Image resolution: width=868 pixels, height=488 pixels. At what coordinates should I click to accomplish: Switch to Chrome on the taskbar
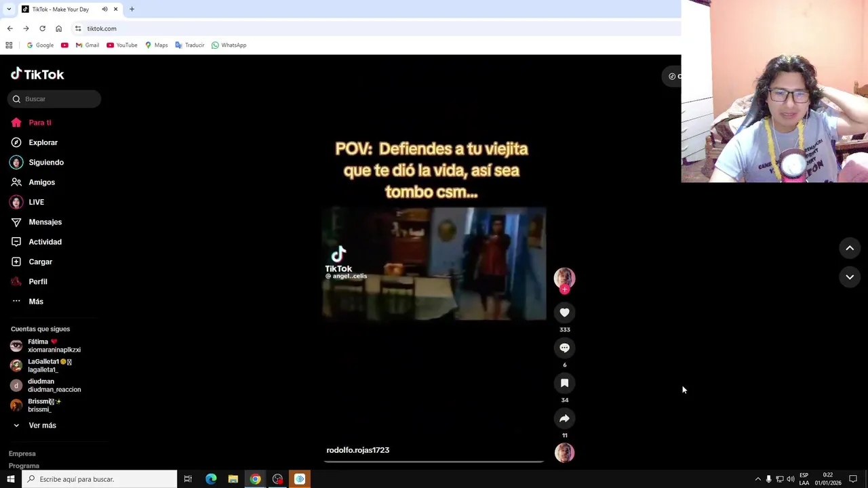pos(255,479)
